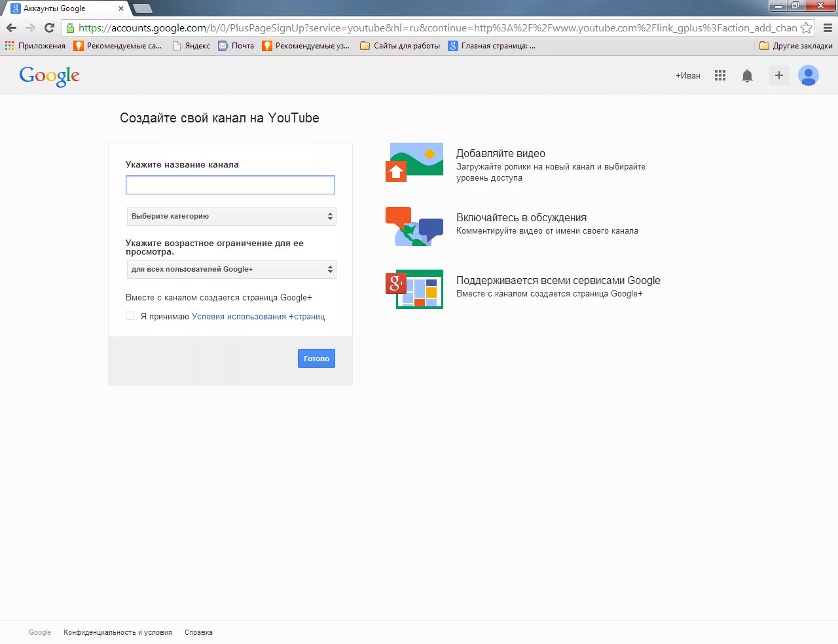This screenshot has width=838, height=644.
Task: Open the account profile avatar
Action: coord(809,75)
